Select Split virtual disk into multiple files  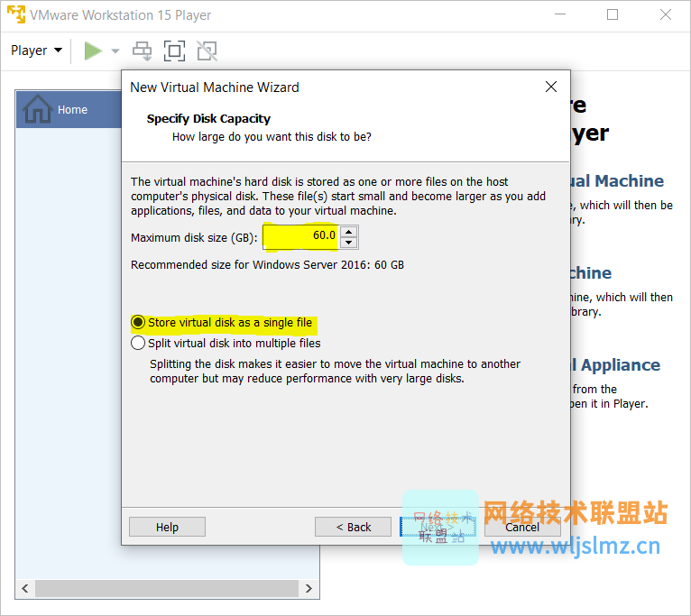226,344
